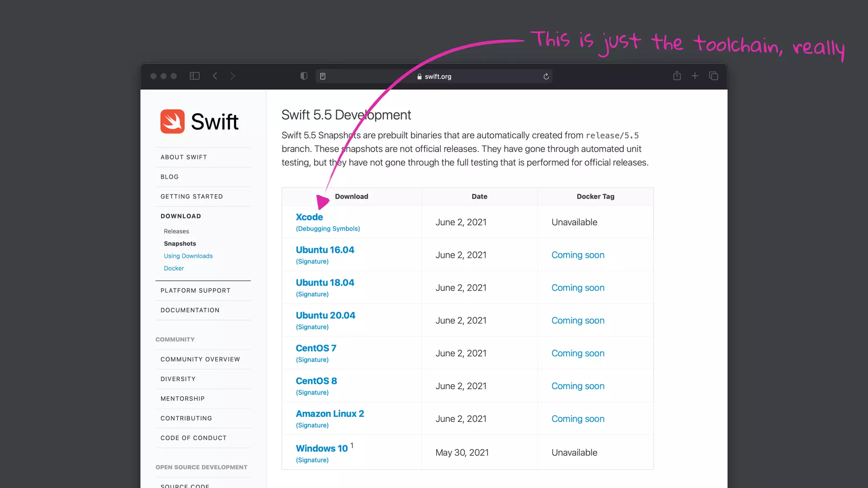Download the Amazon Linux 2 snapshot
868x488 pixels.
point(330,413)
